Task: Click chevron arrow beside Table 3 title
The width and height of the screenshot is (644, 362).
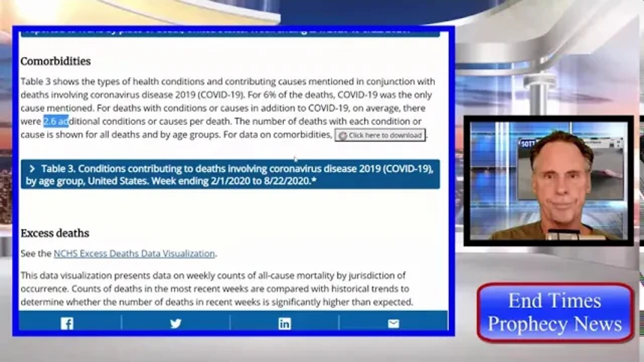Action: (x=32, y=169)
